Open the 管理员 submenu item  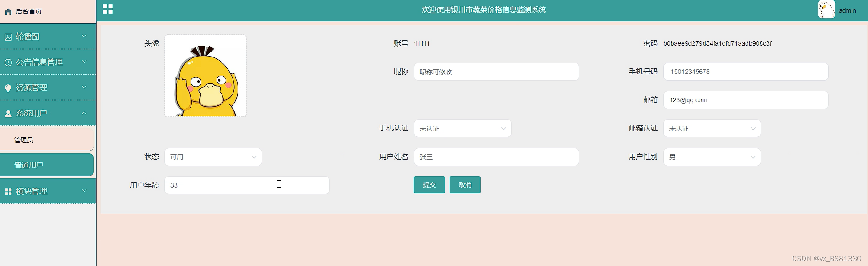[x=47, y=140]
